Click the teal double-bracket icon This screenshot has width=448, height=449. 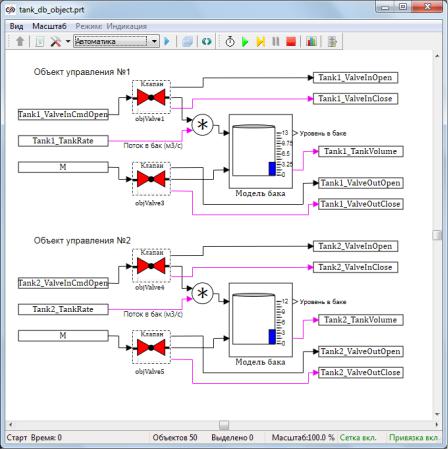click(x=206, y=42)
